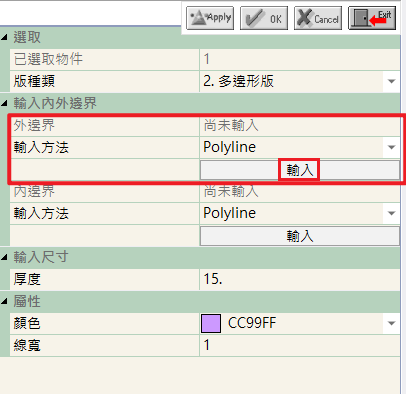Image resolution: width=406 pixels, height=394 pixels.
Task: Click the CC99FF purple color swatch
Action: click(x=211, y=323)
